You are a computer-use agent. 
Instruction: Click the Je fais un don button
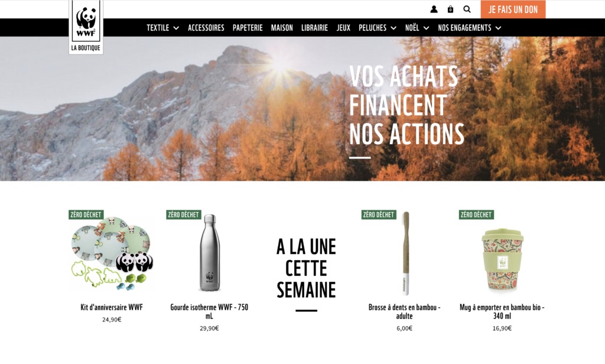(513, 9)
